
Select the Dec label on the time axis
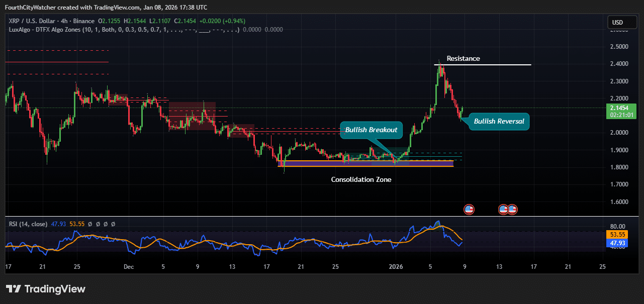coord(128,267)
